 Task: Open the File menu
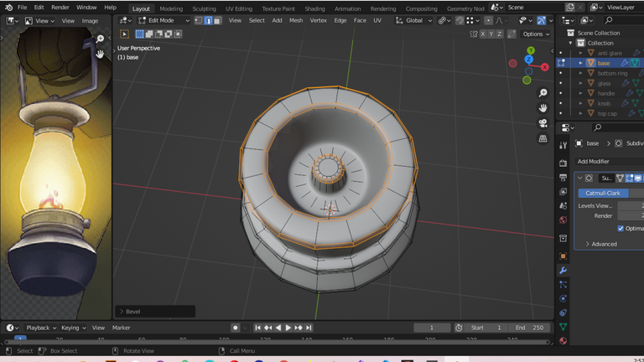(22, 8)
